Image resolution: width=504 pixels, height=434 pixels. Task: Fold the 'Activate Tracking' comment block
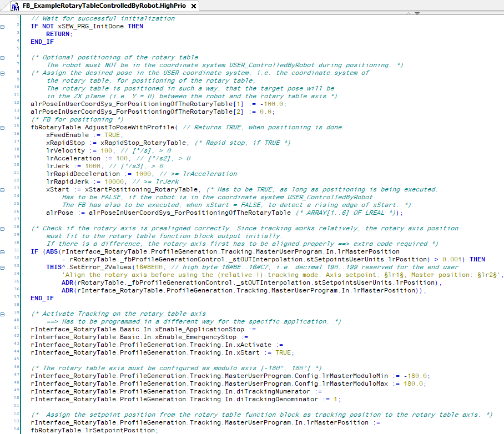point(3,314)
